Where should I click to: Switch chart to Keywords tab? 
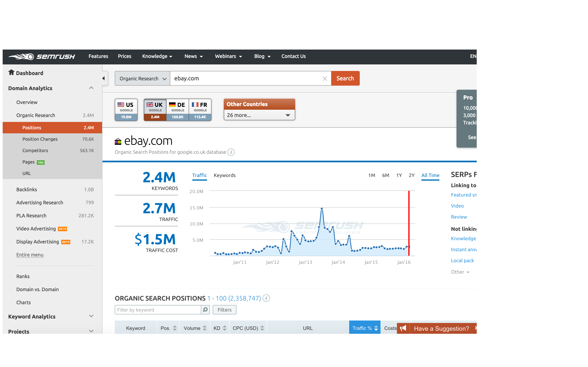coord(225,175)
